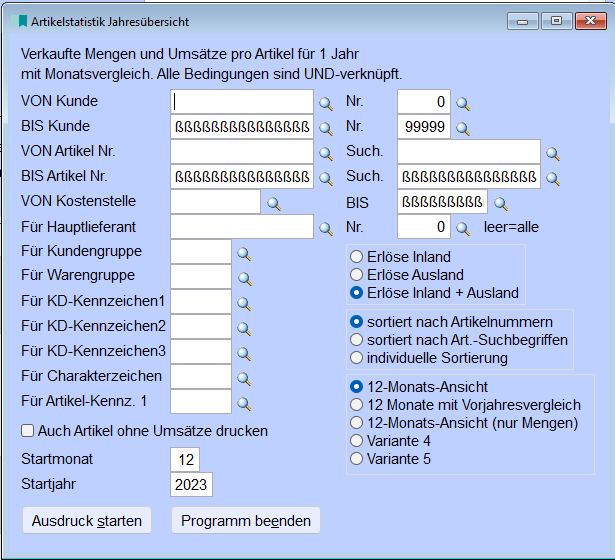Image resolution: width=615 pixels, height=560 pixels.
Task: Click the search icon next to VON Kunde
Action: [325, 103]
